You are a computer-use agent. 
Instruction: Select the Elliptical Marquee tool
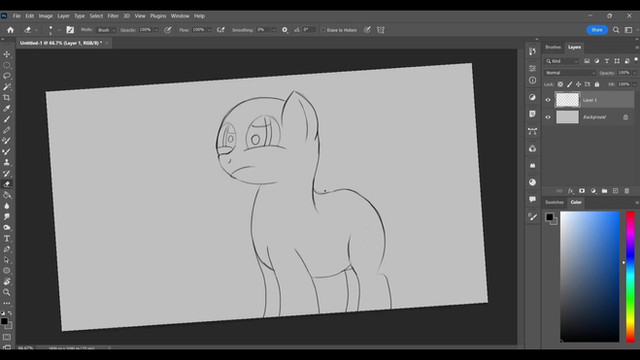pos(7,65)
